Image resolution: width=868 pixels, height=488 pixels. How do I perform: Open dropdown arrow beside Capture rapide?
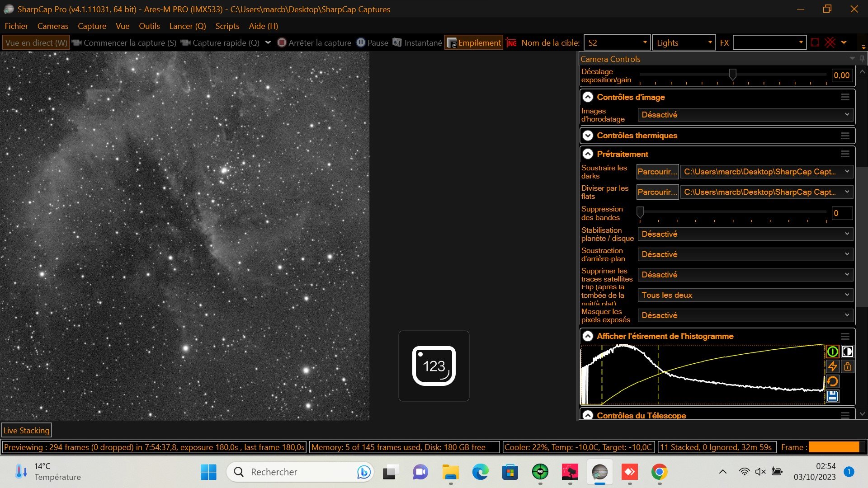(268, 42)
